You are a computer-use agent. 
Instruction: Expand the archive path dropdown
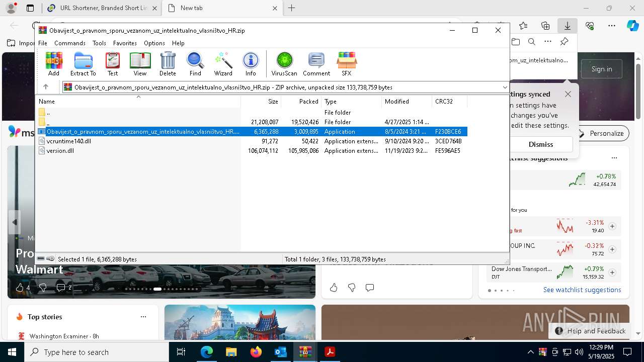[505, 87]
